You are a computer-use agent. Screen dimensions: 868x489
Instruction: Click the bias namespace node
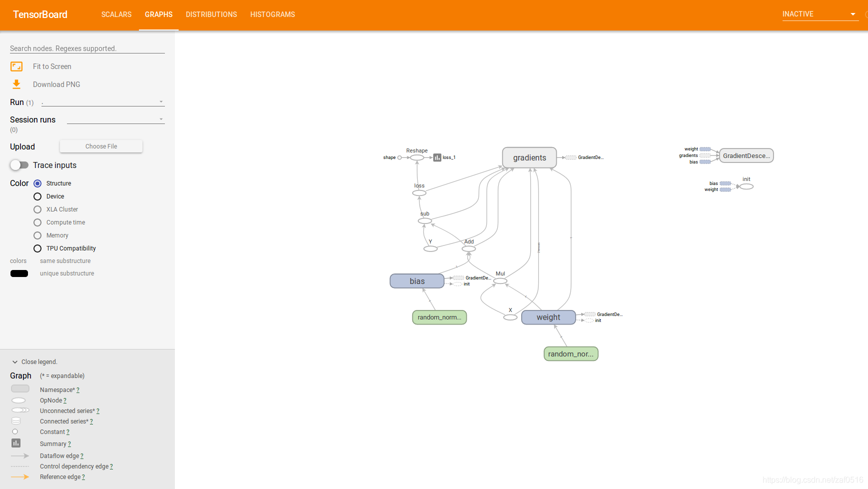click(x=417, y=281)
